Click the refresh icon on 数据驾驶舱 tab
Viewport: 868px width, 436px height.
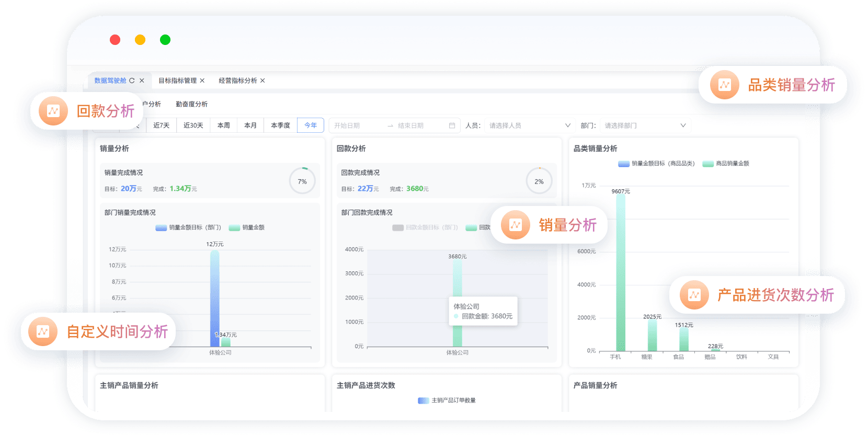click(x=132, y=81)
